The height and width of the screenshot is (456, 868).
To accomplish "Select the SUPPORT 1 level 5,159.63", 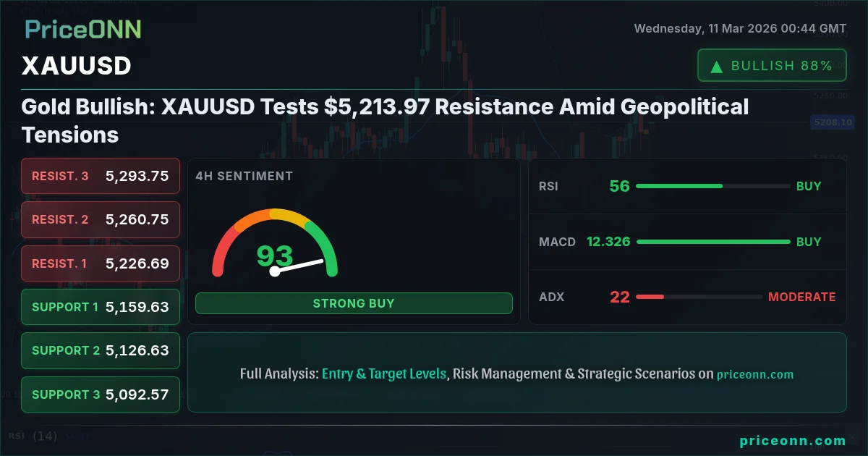I will click(x=101, y=307).
